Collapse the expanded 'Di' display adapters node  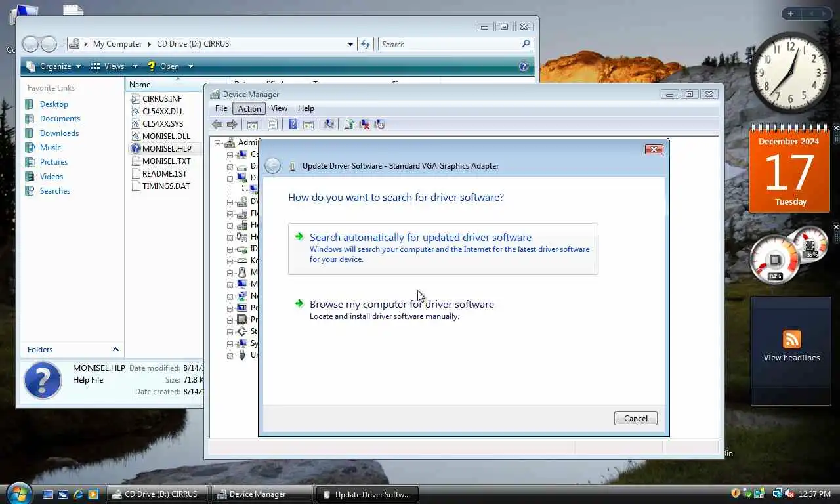(230, 178)
